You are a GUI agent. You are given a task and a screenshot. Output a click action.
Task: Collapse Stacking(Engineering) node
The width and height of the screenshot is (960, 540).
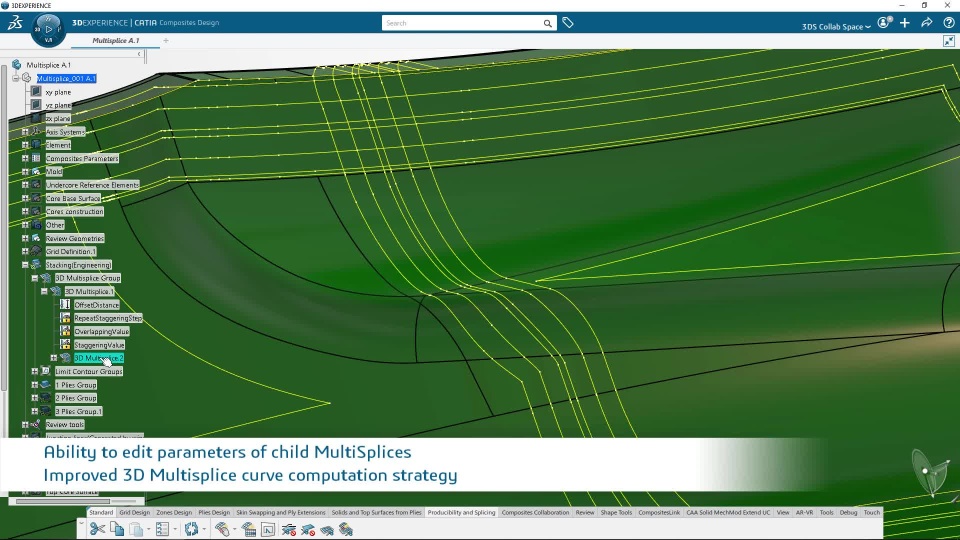25,265
